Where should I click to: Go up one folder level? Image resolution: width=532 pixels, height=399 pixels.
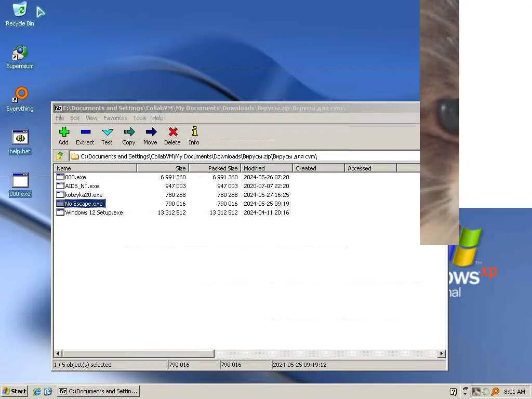click(x=60, y=156)
